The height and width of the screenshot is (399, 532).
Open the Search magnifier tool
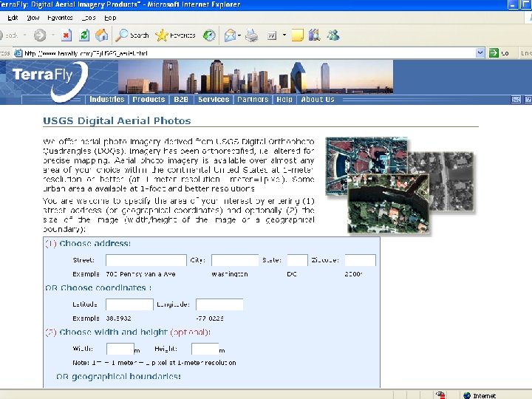click(x=132, y=35)
